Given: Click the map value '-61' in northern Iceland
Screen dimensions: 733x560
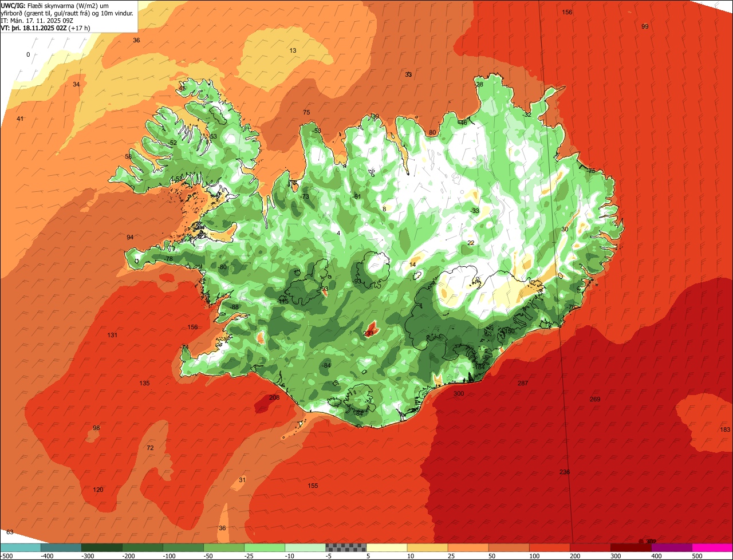Looking at the screenshot, I should (x=357, y=196).
